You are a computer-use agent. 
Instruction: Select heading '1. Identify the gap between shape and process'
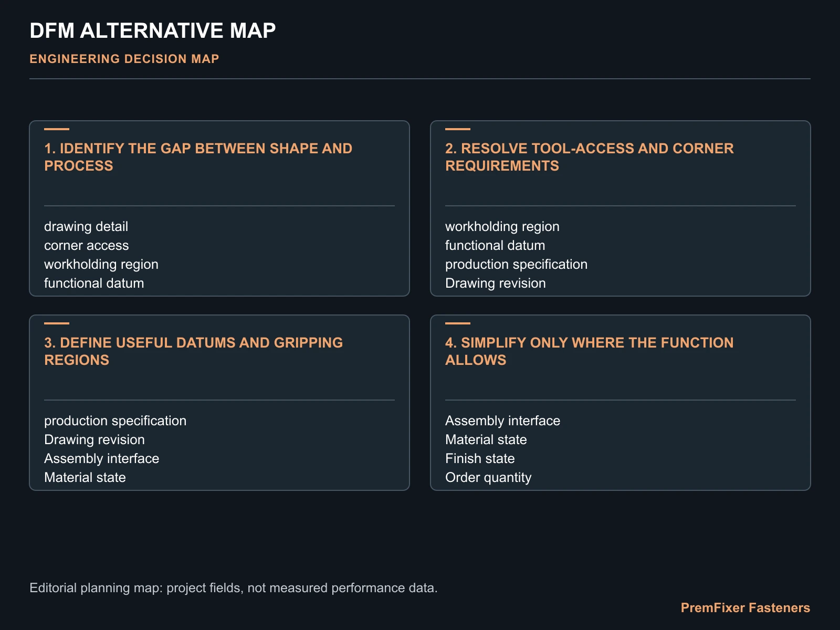(198, 157)
